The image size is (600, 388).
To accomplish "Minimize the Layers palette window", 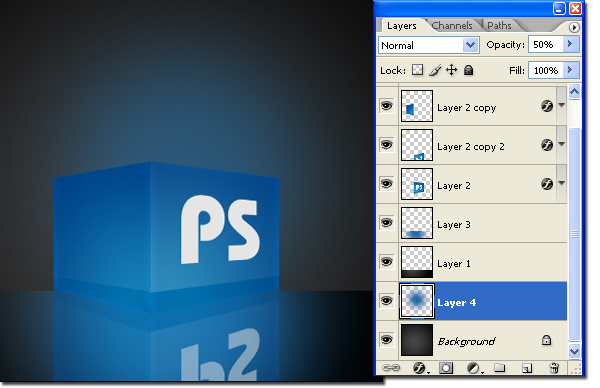I will [x=559, y=8].
